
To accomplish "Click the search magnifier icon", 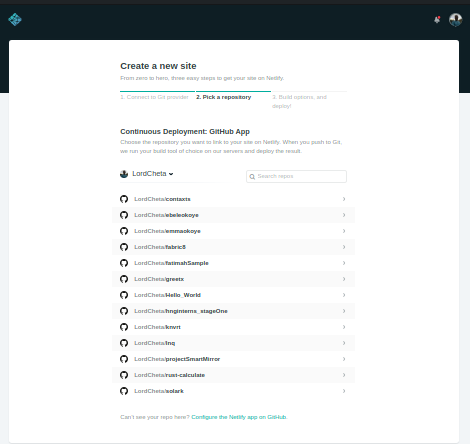I will tap(252, 177).
